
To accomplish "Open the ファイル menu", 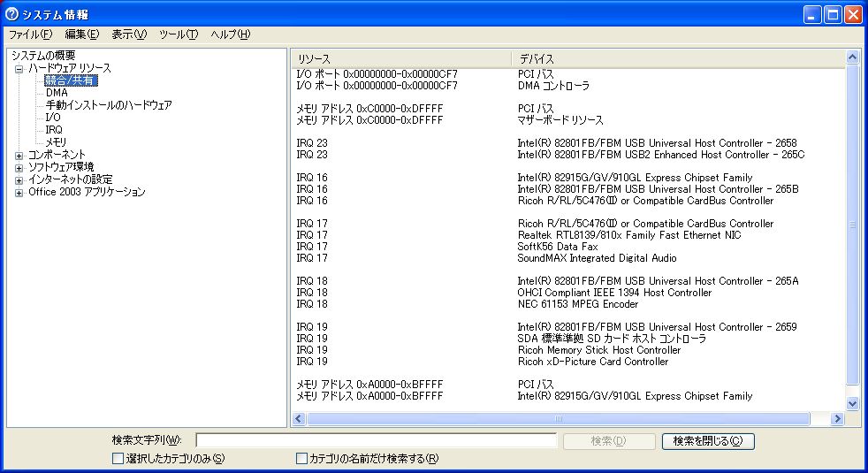I will pyautogui.click(x=30, y=34).
